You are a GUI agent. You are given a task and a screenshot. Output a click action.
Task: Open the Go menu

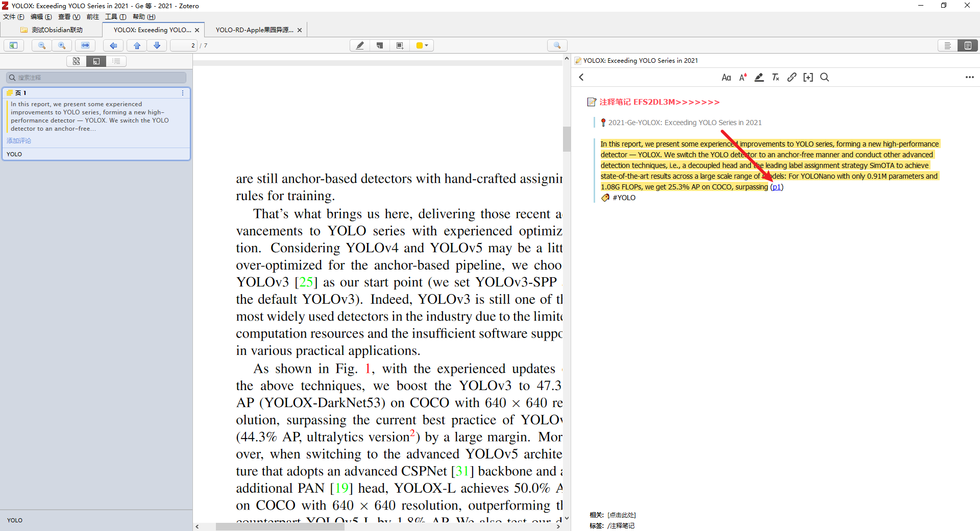(93, 17)
